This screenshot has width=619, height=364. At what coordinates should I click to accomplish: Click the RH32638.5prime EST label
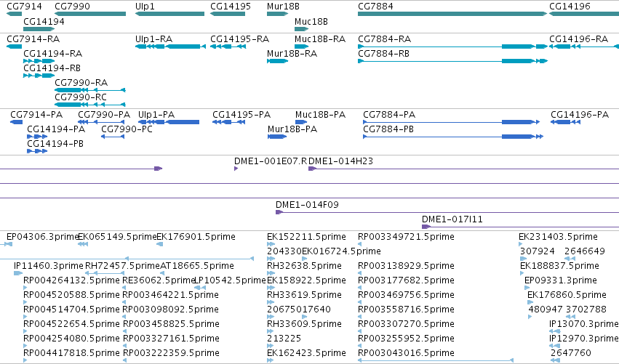pos(304,266)
